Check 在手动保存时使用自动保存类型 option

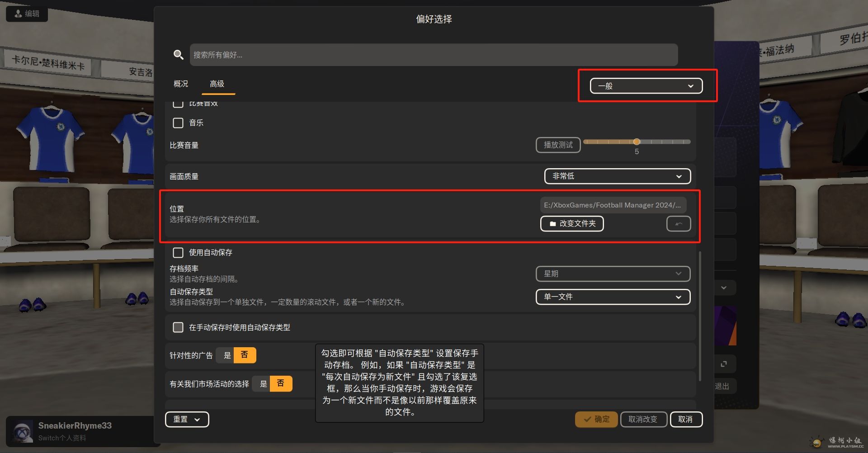[178, 327]
